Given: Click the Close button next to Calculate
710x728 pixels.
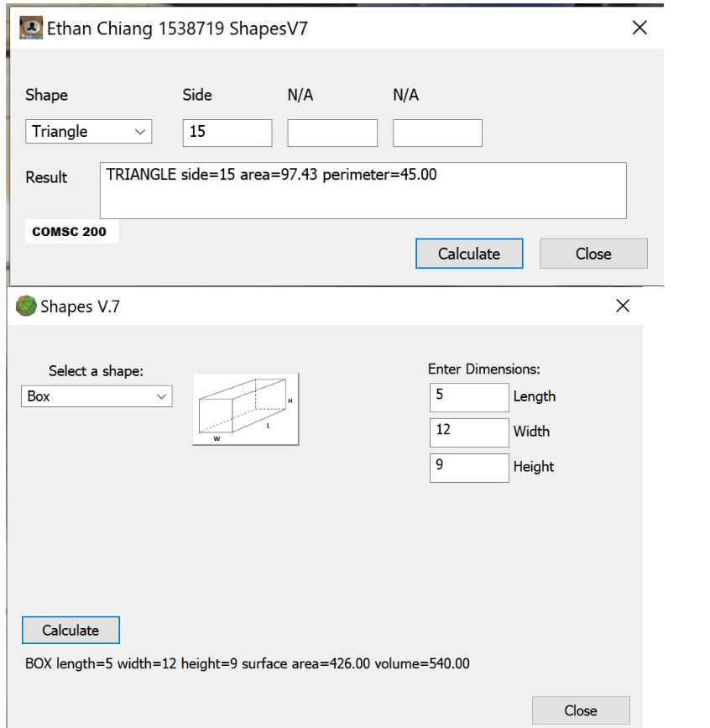Looking at the screenshot, I should pyautogui.click(x=593, y=253).
